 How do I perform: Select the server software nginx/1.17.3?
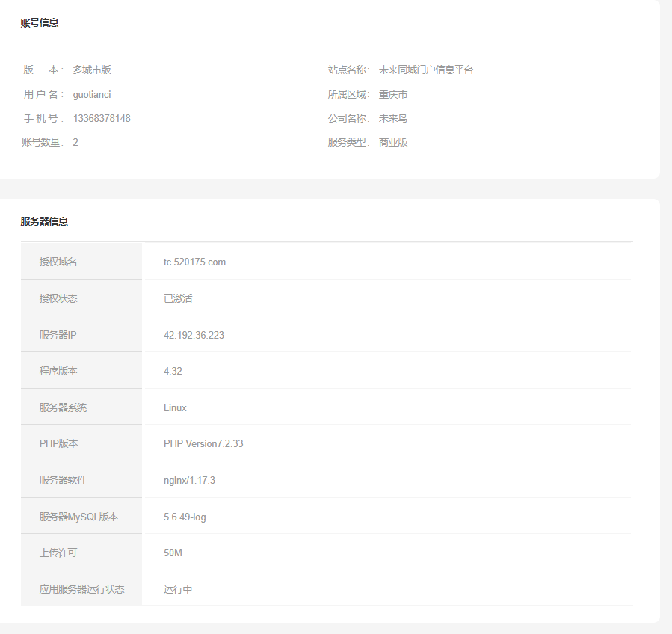(x=189, y=480)
